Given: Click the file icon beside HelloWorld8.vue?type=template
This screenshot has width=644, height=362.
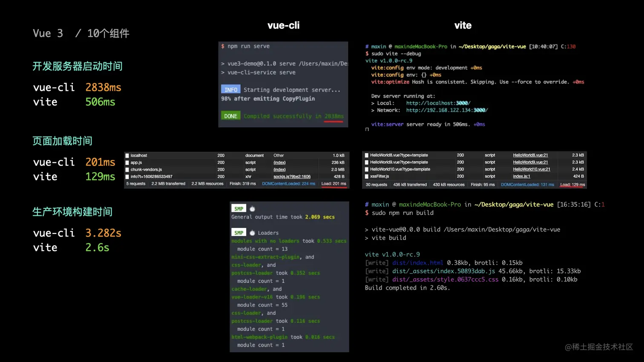Looking at the screenshot, I should [366, 155].
